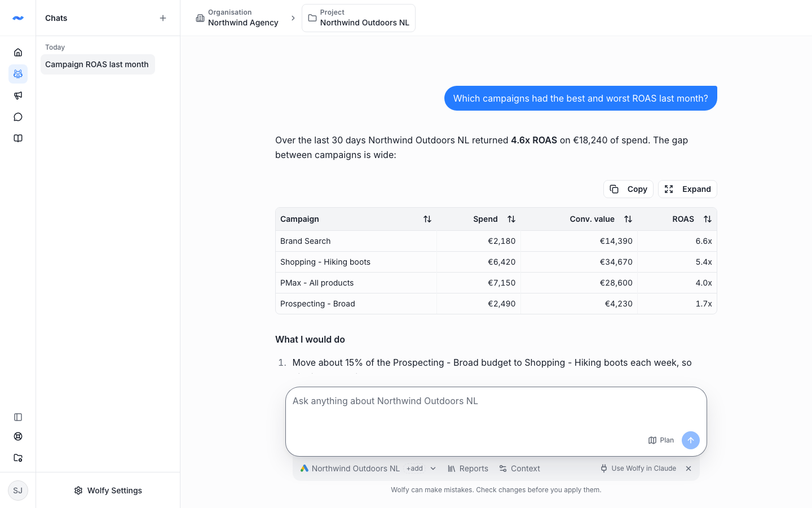This screenshot has height=508, width=812.
Task: Select the Wolfy chat wolf icon
Action: click(x=18, y=74)
